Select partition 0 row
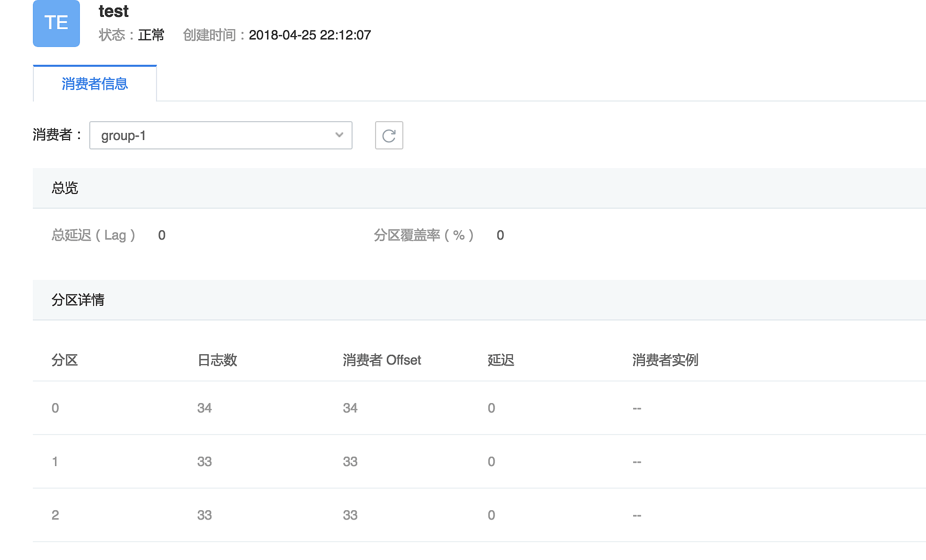 (x=55, y=408)
